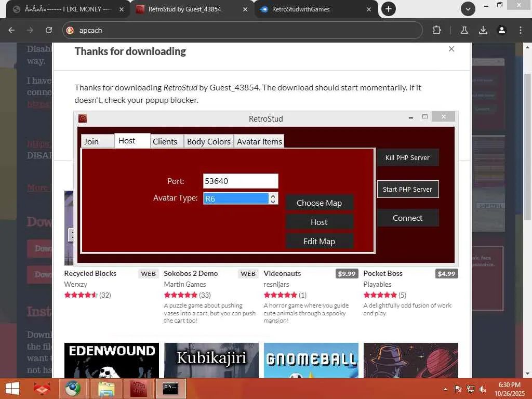Click the RetroStud window app icon
Viewport: 532px width, 399px height.
click(83, 118)
